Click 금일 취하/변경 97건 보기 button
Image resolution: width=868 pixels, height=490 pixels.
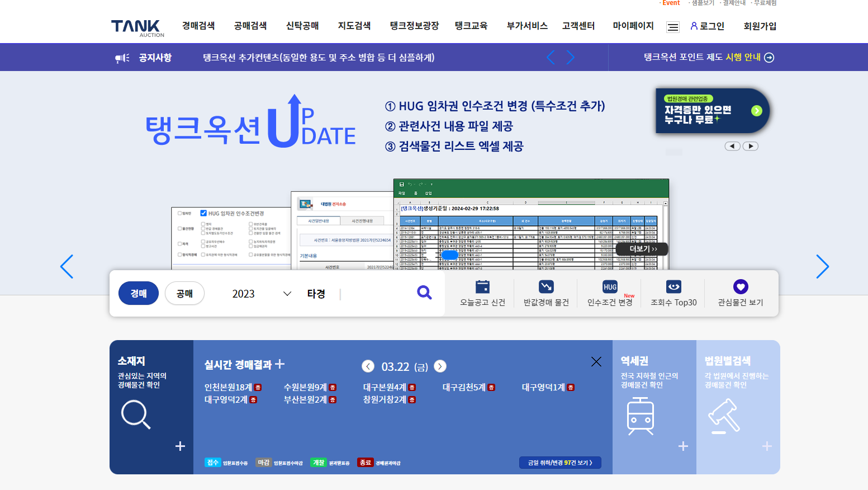click(560, 463)
